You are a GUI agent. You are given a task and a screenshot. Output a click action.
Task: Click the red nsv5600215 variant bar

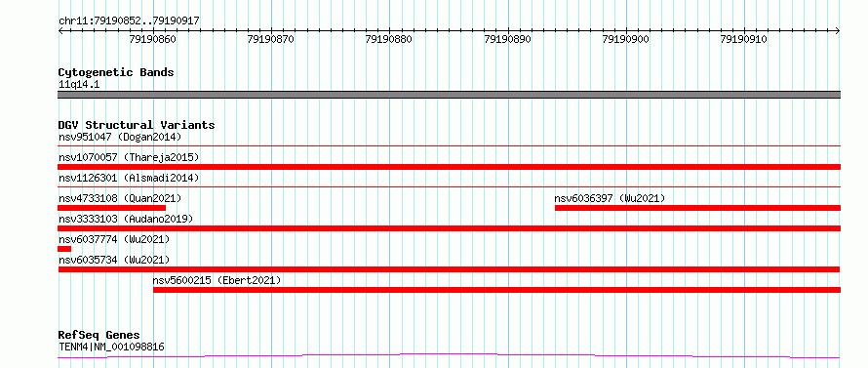coord(497,290)
